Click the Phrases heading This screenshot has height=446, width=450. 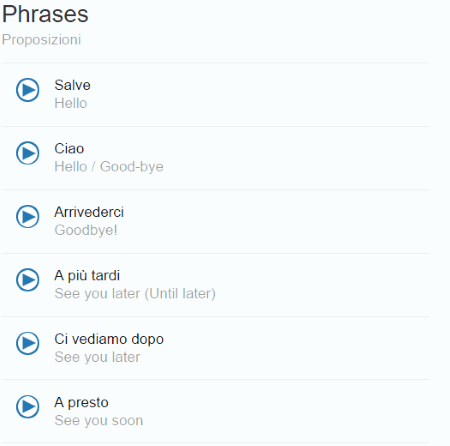click(45, 14)
